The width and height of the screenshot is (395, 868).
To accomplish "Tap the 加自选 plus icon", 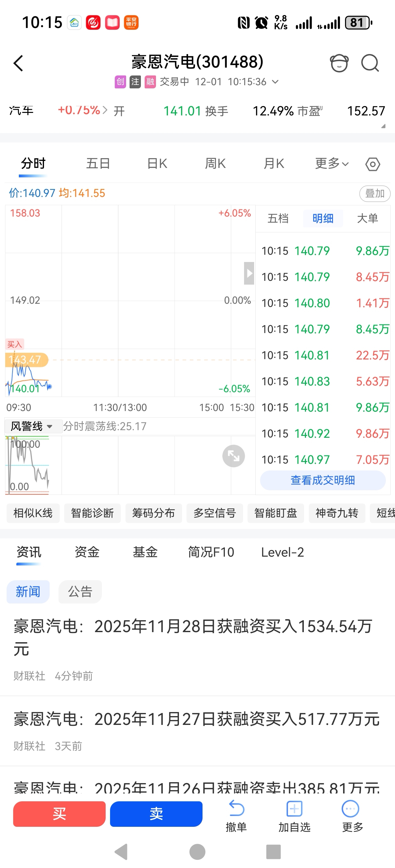I will (294, 808).
